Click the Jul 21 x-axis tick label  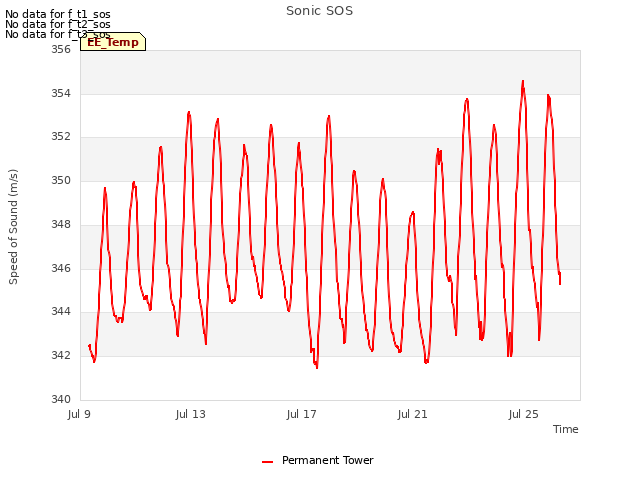coord(412,414)
